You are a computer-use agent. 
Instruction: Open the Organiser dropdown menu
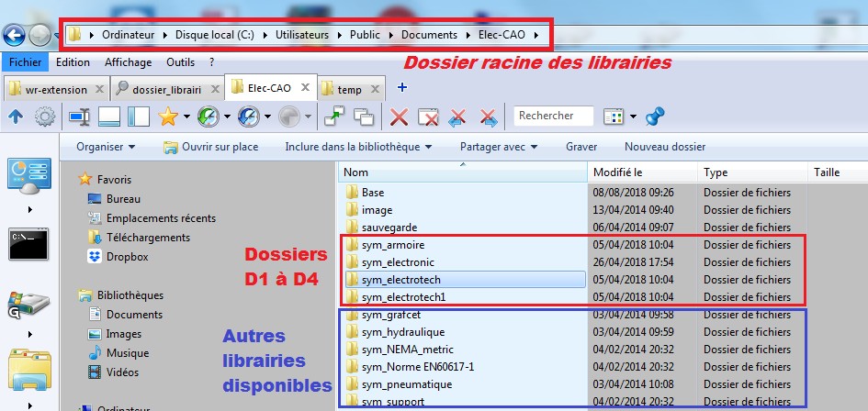pos(106,147)
